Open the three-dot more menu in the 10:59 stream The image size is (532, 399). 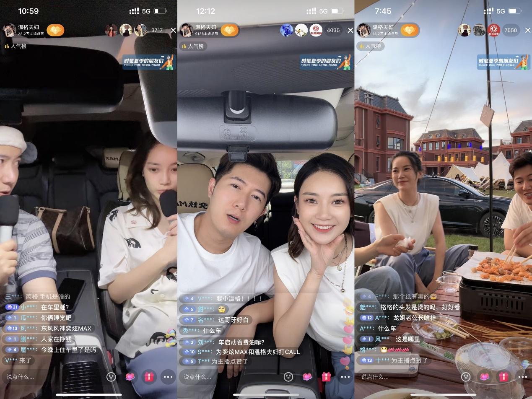[168, 377]
